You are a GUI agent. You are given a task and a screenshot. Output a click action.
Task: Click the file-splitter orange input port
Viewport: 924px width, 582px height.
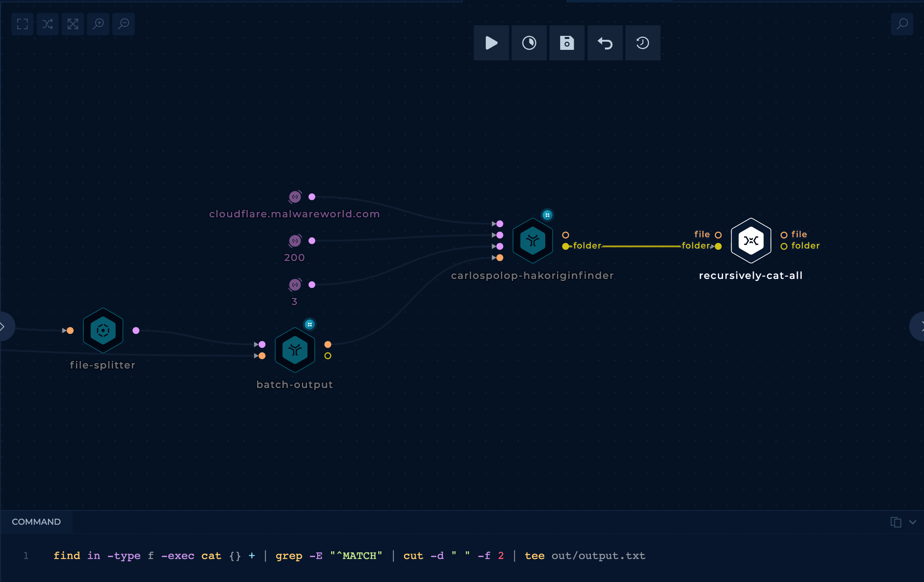[70, 331]
